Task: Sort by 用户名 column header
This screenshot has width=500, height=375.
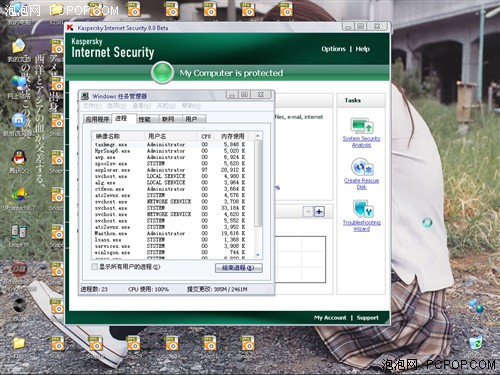Action: coord(170,136)
